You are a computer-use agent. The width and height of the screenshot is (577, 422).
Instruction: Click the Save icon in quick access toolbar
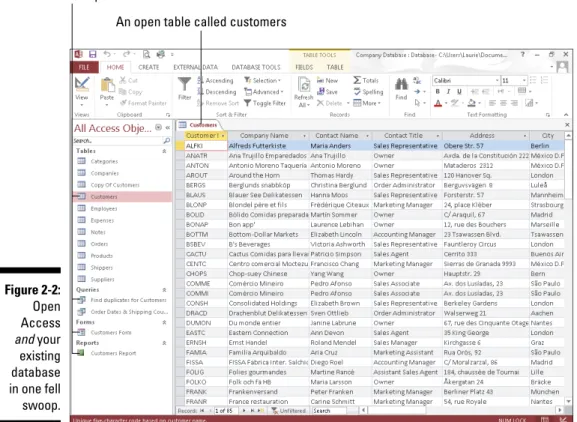click(x=93, y=54)
